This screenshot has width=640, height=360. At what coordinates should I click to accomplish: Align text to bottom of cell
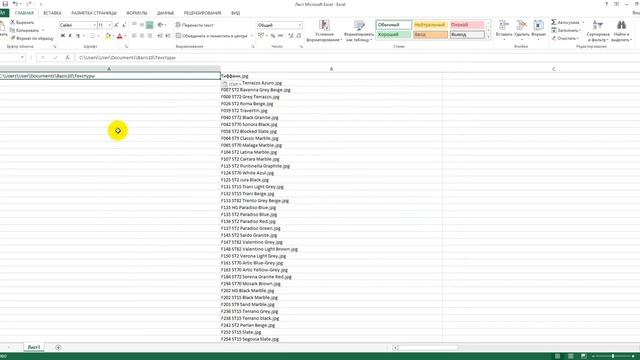tap(149, 25)
